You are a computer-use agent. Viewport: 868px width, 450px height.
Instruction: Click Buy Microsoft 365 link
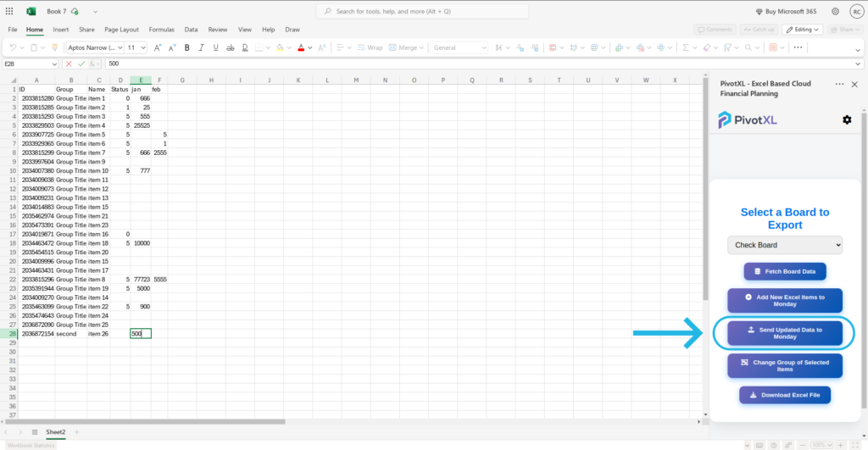[x=786, y=11]
